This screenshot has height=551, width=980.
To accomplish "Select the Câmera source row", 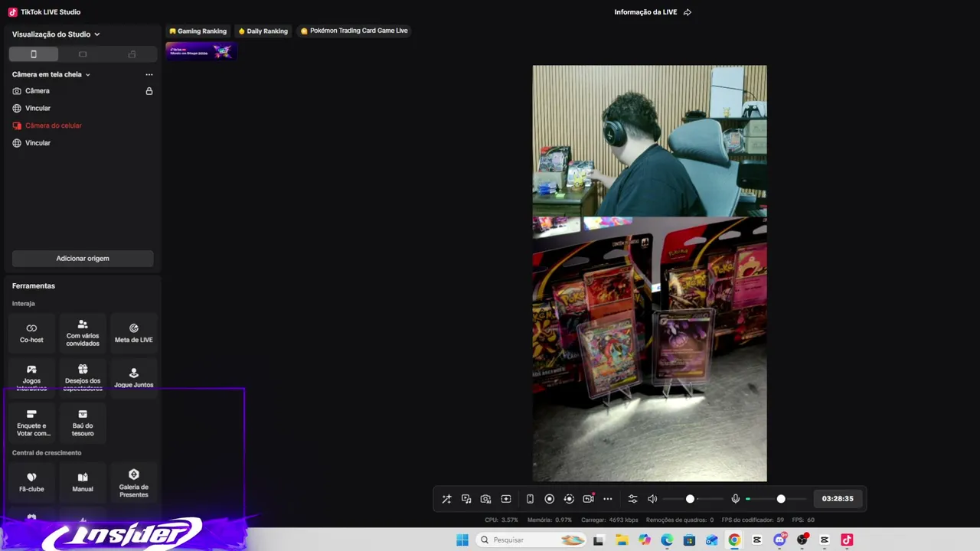I will point(83,91).
